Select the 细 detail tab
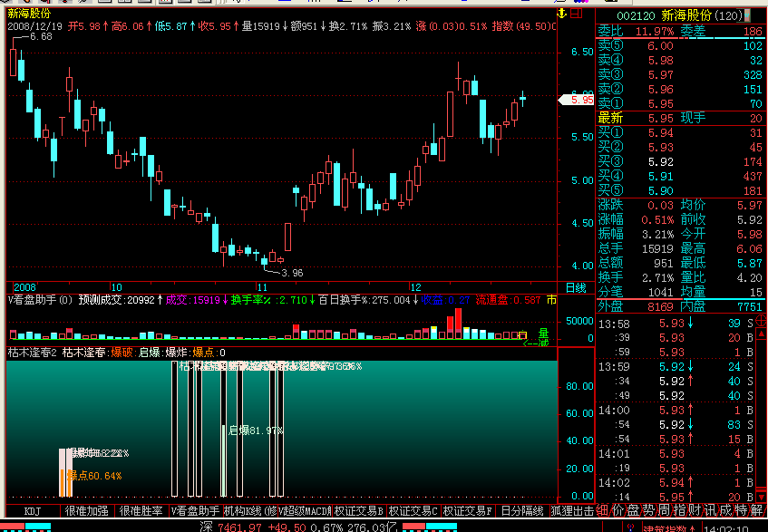 coord(602,510)
